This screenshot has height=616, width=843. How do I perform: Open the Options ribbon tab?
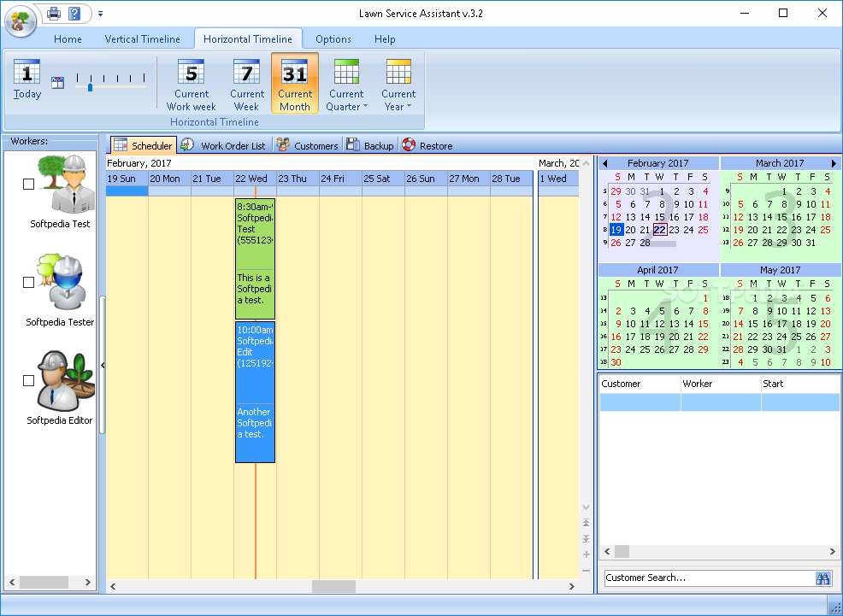[x=333, y=39]
